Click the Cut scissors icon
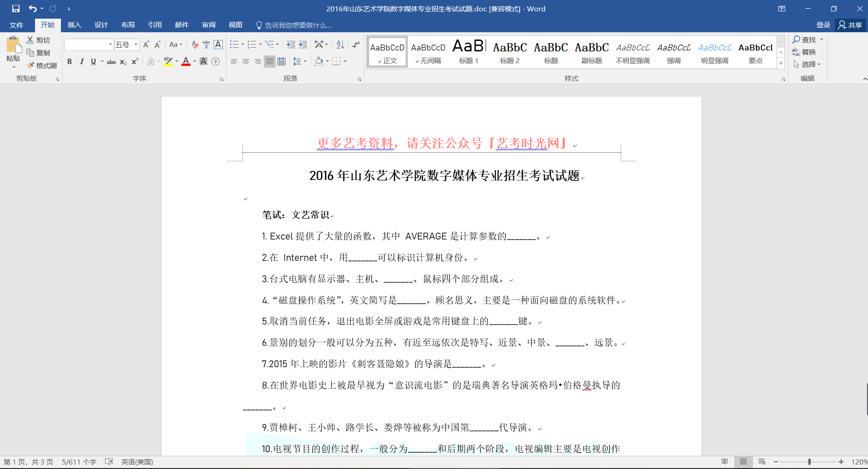 pos(30,40)
